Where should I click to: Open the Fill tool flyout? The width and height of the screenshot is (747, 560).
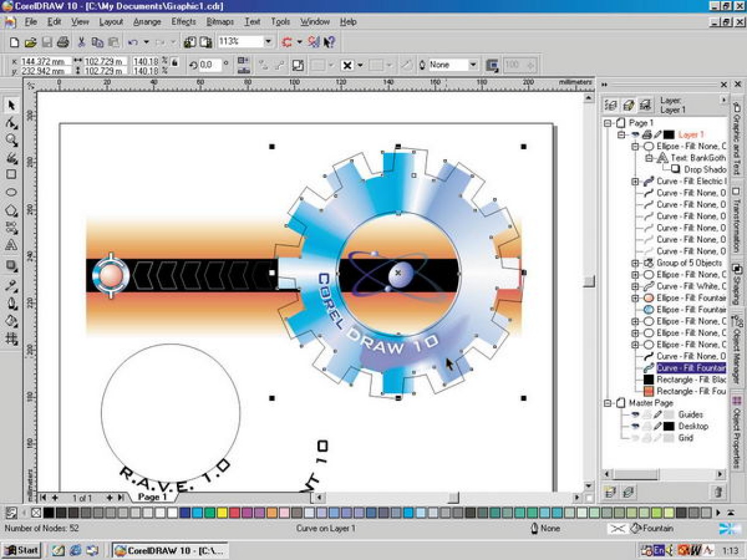tap(11, 321)
